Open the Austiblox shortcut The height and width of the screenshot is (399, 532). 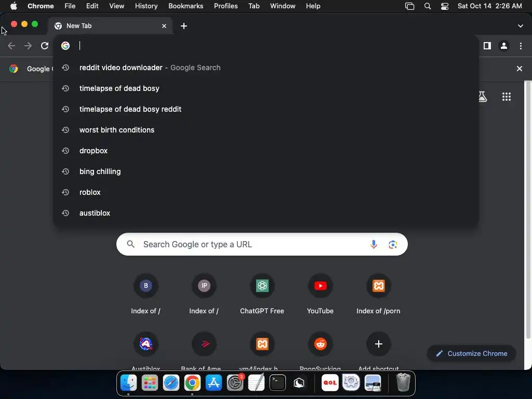(146, 351)
